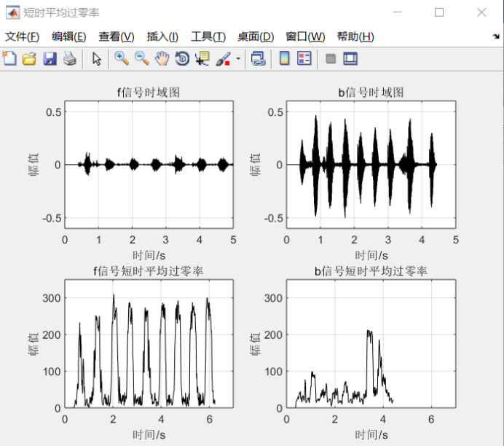
Task: Insert a legend from the toolbar
Action: [x=304, y=59]
